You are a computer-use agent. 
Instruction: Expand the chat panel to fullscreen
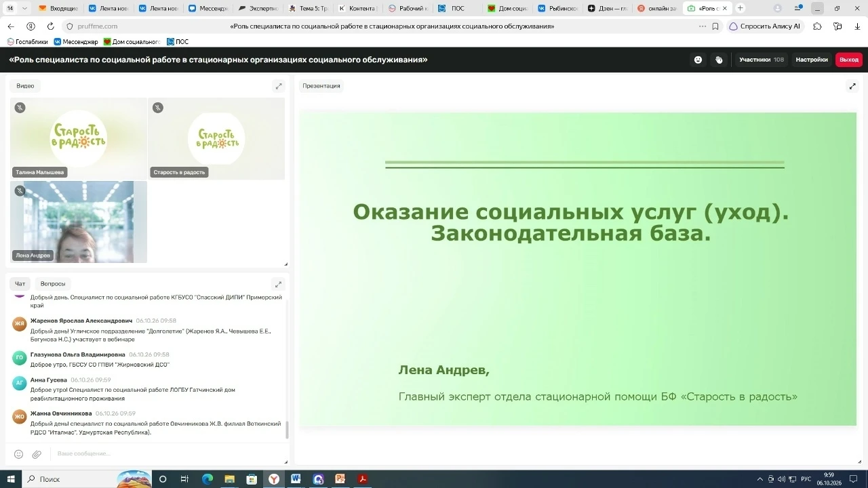(x=278, y=284)
